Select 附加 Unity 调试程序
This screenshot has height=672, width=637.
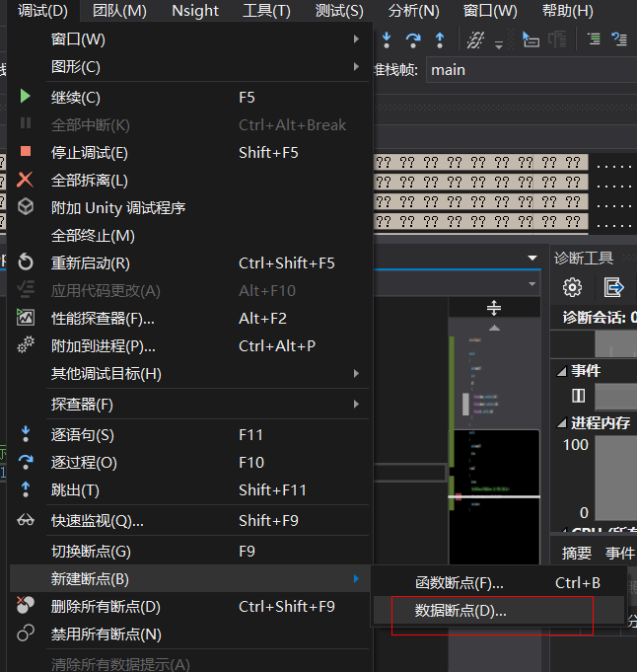189,208
